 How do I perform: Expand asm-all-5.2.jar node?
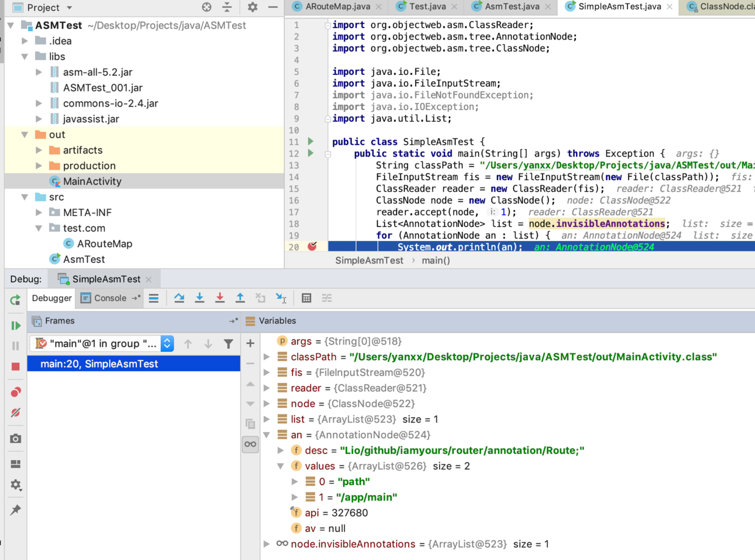click(x=39, y=72)
